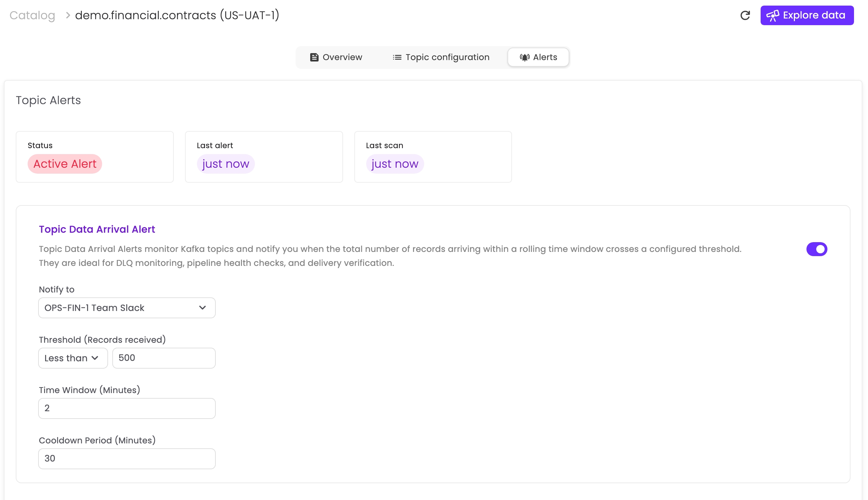Click the Alerts bell icon
The width and height of the screenshot is (868, 500).
click(524, 57)
